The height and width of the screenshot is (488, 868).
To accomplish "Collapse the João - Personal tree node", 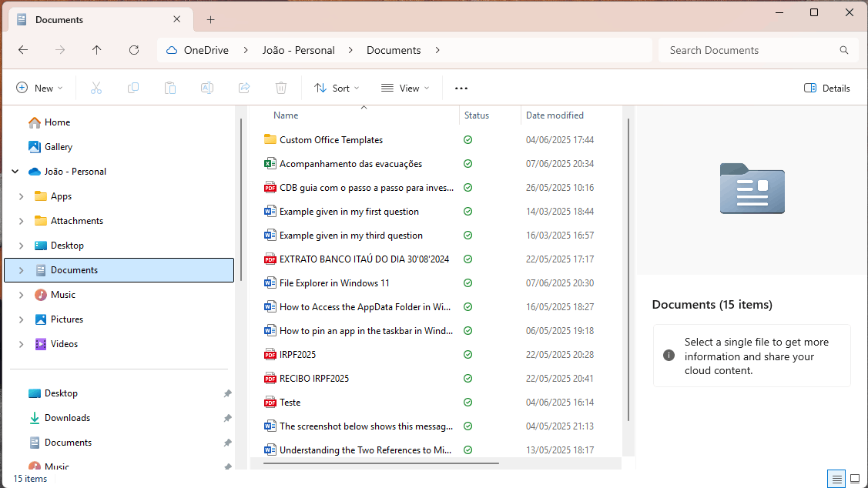I will (x=15, y=172).
